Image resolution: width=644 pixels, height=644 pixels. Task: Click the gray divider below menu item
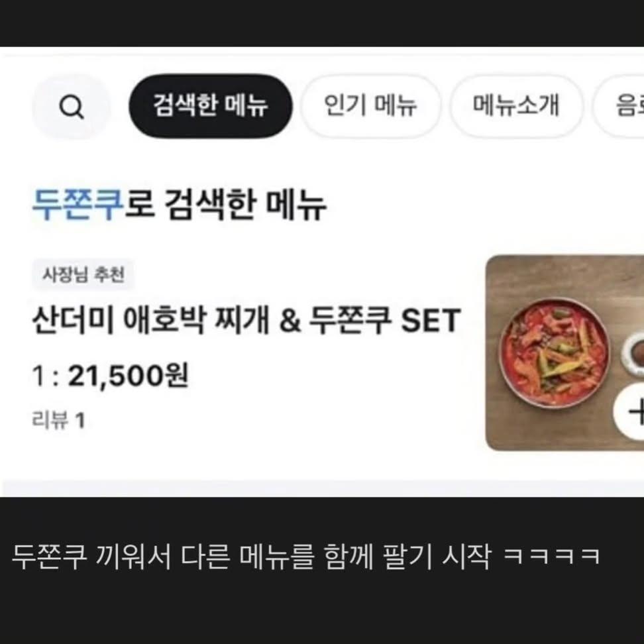tap(322, 488)
